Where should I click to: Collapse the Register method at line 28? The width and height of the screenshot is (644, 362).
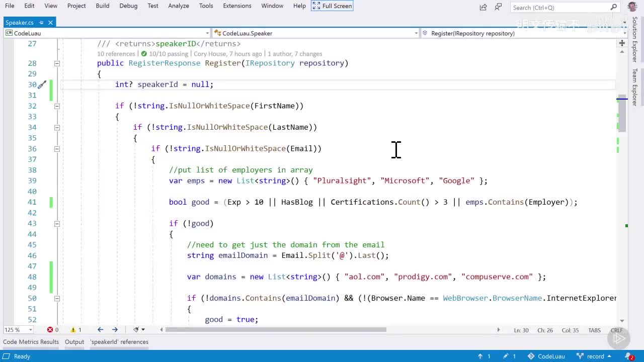[x=57, y=63]
